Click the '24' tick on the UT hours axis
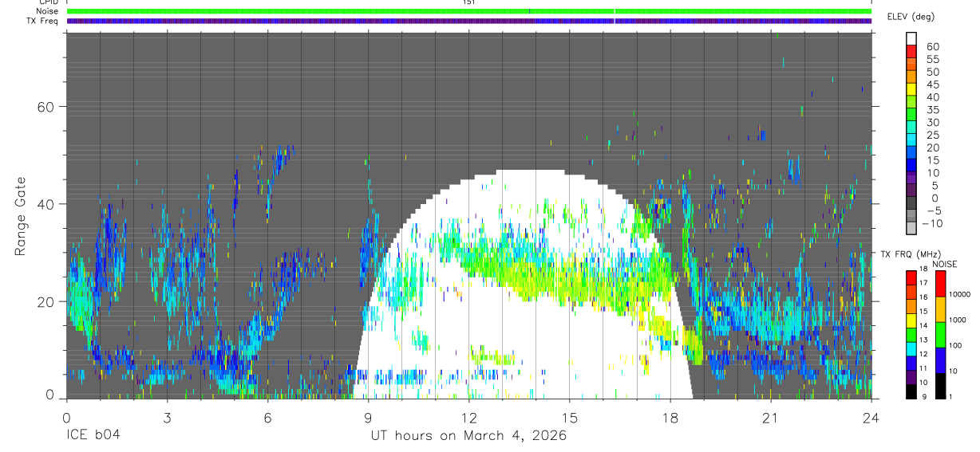 871,419
